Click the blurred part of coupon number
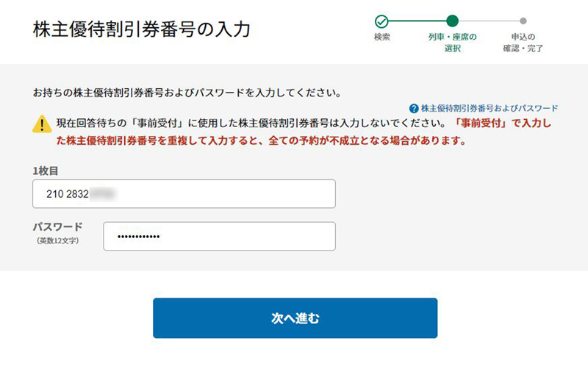588x366 pixels. (102, 194)
